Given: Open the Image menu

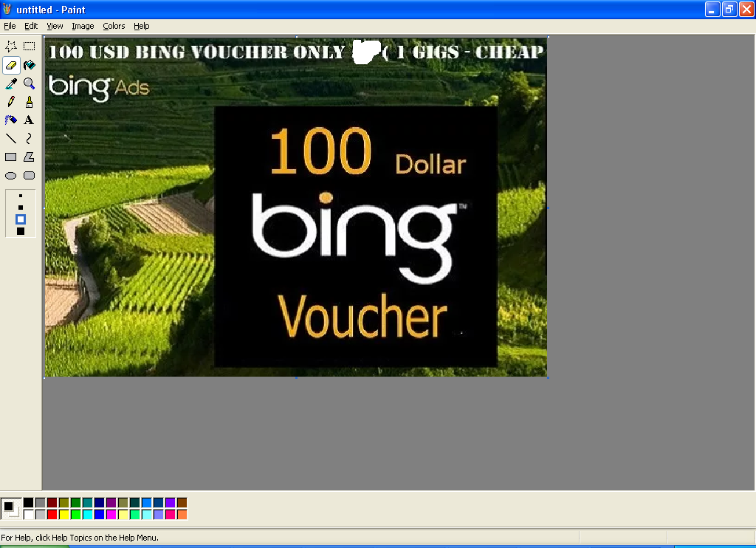Looking at the screenshot, I should (83, 26).
